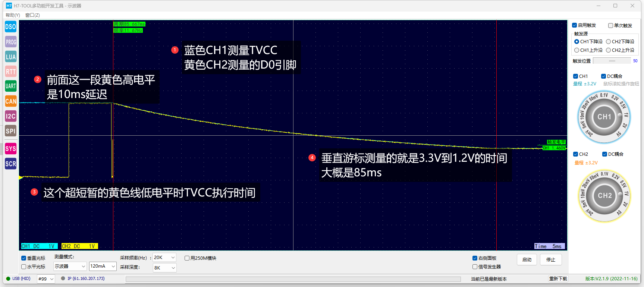Image resolution: width=644 pixels, height=287 pixels.
Task: Toggle the enable trigger checkbox
Action: 574,25
